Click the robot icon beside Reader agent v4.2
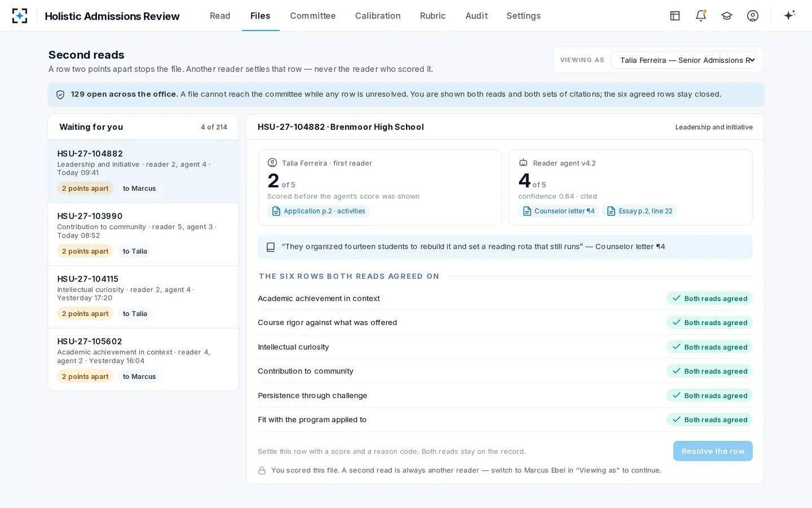This screenshot has width=812, height=508. (x=523, y=163)
